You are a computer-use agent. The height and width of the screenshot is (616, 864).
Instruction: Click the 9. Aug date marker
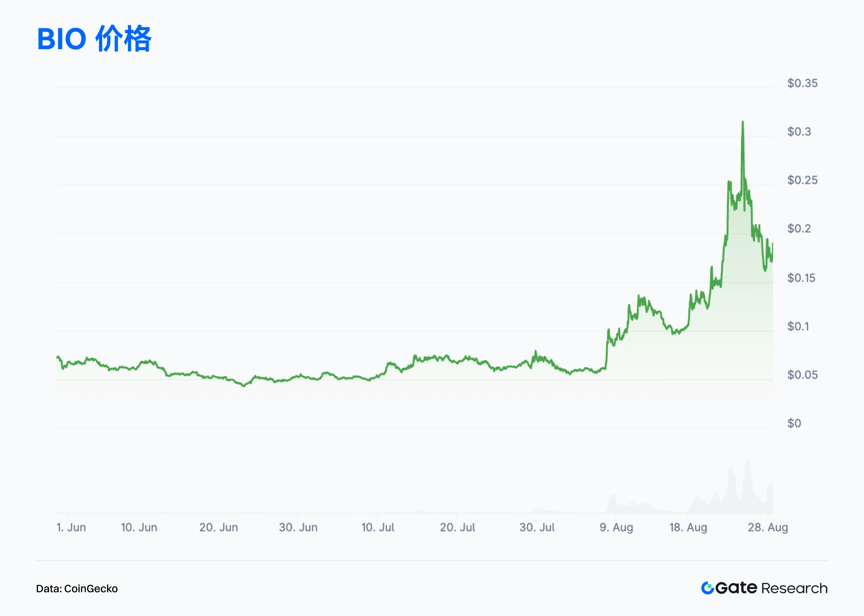616,527
